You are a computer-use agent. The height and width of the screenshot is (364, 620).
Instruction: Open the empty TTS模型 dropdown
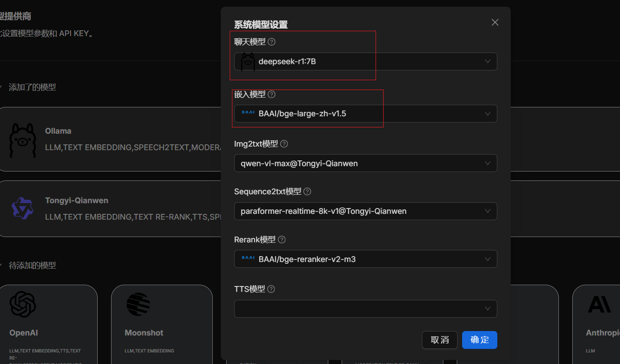tap(366, 309)
